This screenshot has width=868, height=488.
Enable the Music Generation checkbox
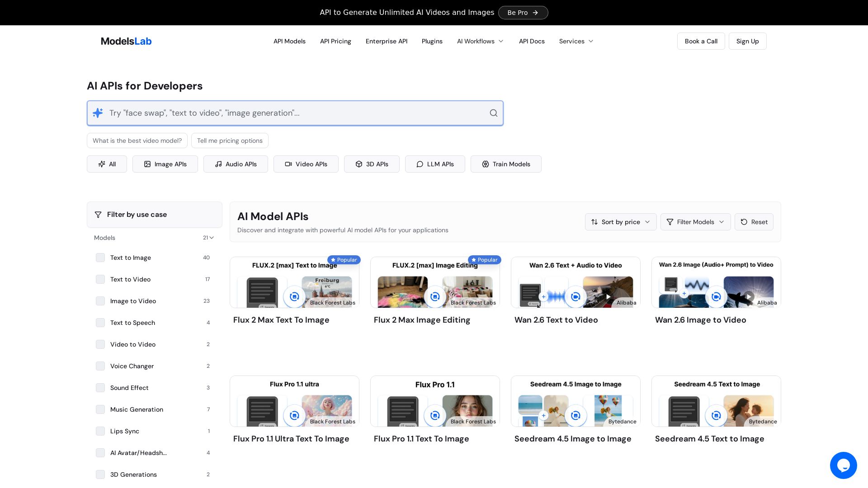tap(100, 409)
